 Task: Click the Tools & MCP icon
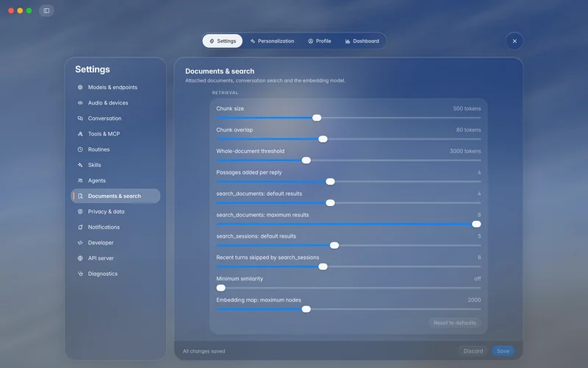point(80,134)
